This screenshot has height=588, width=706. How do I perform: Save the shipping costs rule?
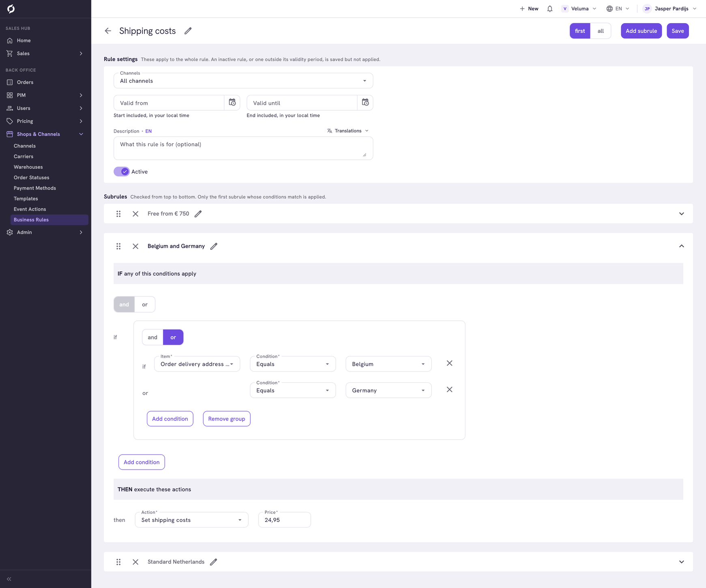[678, 31]
